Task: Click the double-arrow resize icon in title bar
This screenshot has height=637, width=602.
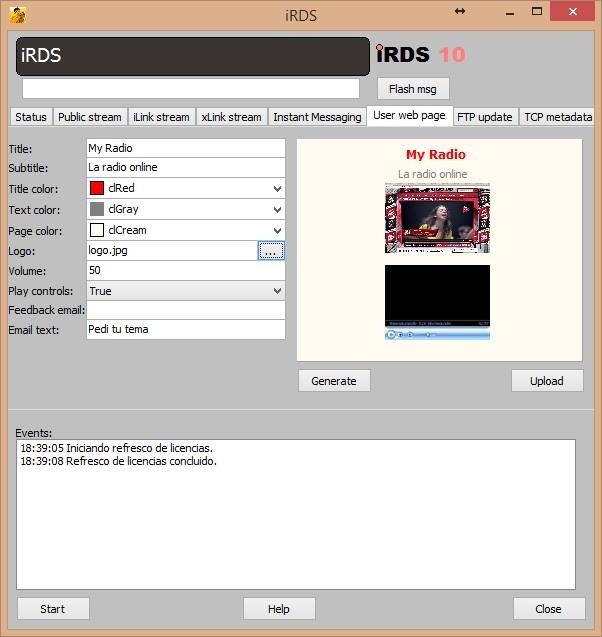Action: coord(460,11)
